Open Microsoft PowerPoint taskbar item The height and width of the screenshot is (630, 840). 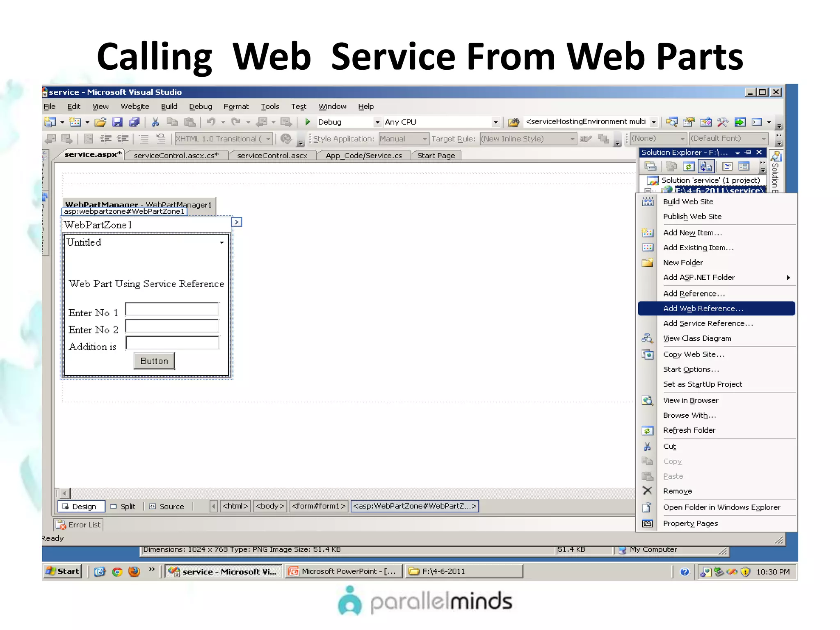tap(344, 571)
